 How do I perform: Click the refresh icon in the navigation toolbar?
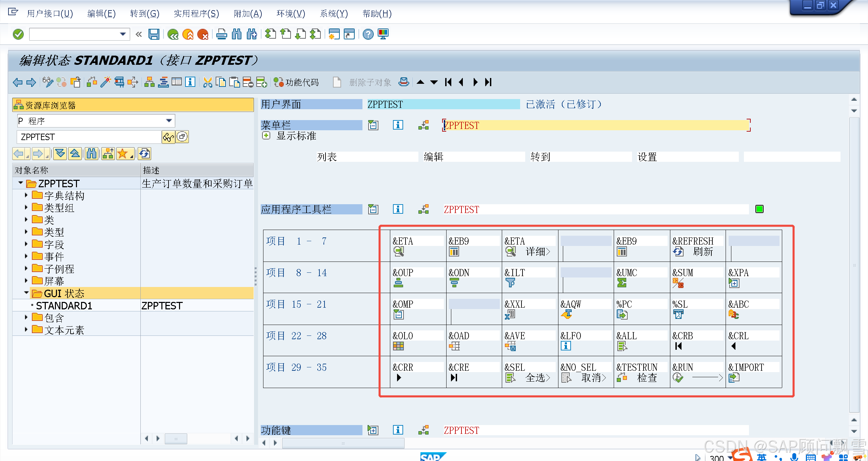pyautogui.click(x=144, y=154)
